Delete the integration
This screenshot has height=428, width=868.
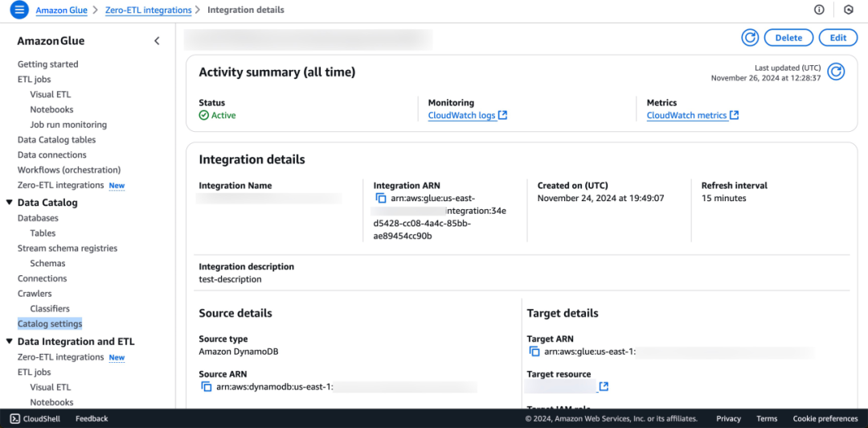789,38
